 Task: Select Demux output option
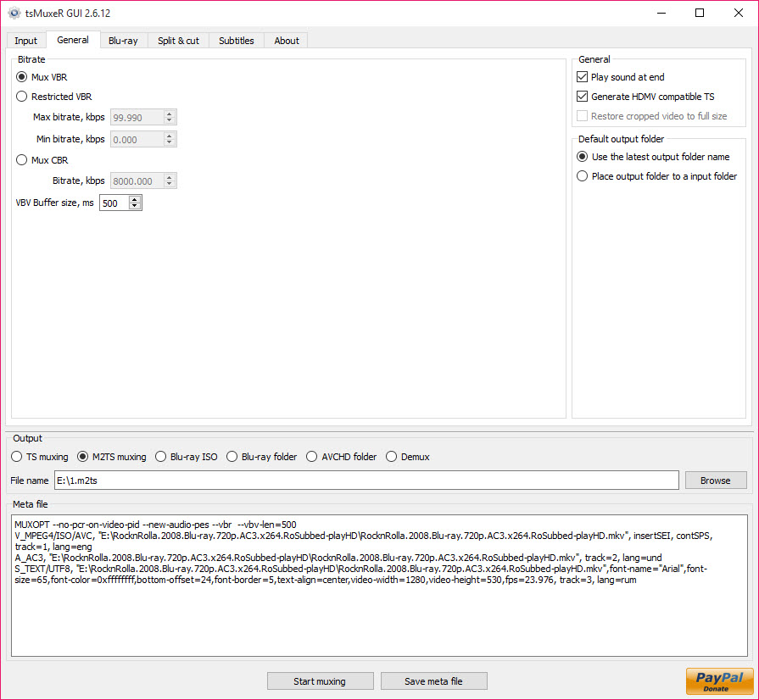coord(408,457)
